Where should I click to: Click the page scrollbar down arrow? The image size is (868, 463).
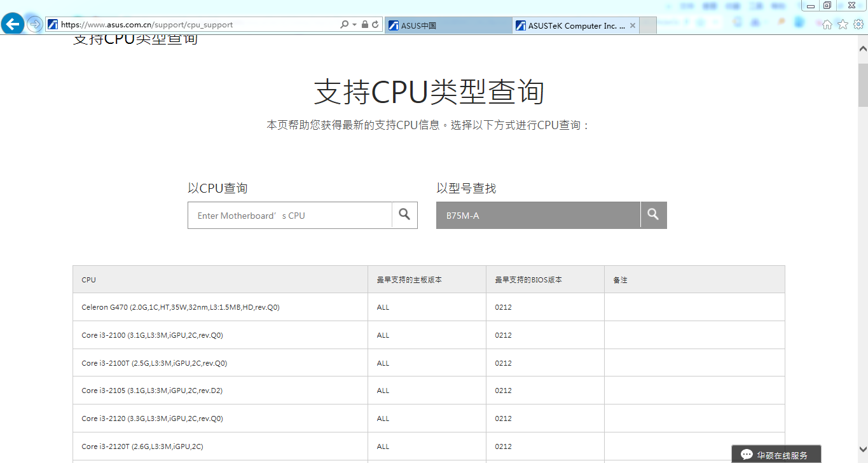click(x=863, y=449)
